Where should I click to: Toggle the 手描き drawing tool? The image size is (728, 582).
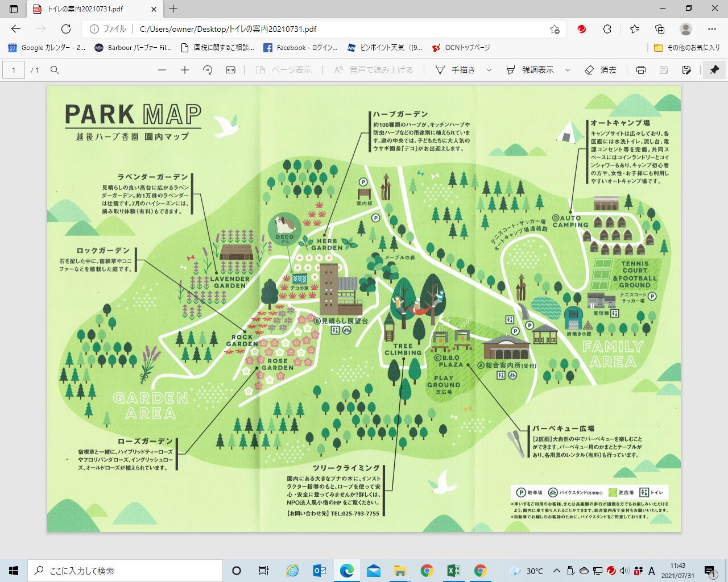coord(456,70)
